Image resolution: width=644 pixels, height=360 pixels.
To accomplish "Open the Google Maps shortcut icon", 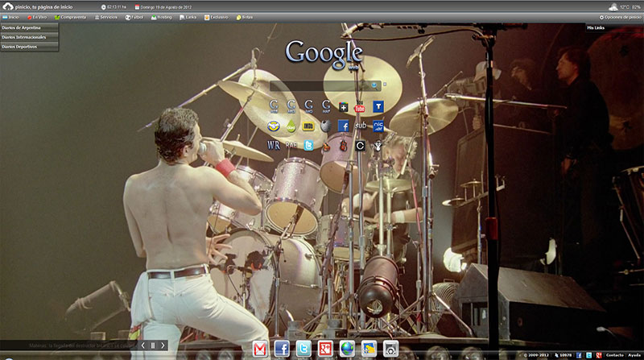I will coord(326,107).
